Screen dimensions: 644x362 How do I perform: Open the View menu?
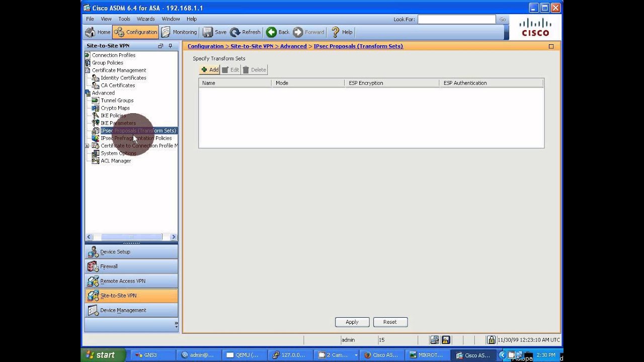106,19
